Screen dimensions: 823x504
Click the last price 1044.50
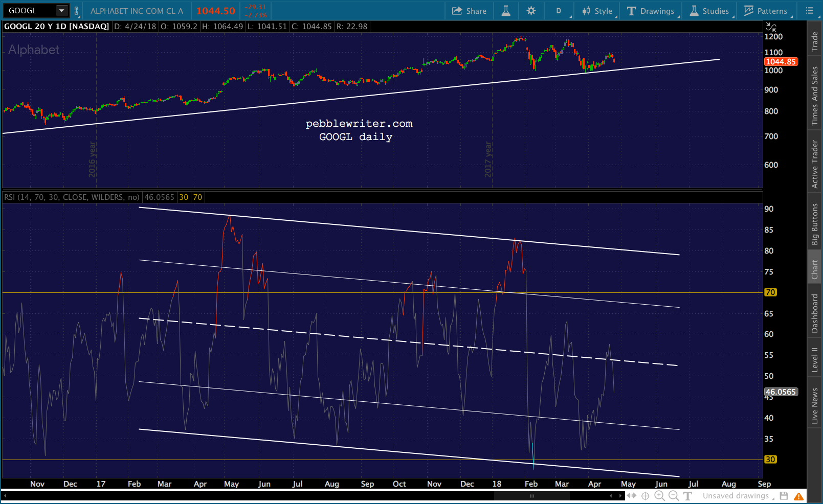coord(216,11)
